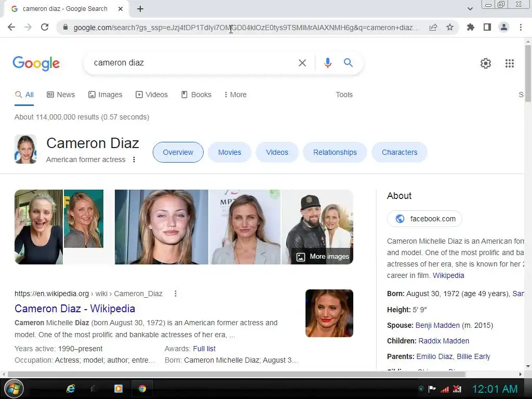Click the horizontal scrollbar right arrow

point(521,374)
